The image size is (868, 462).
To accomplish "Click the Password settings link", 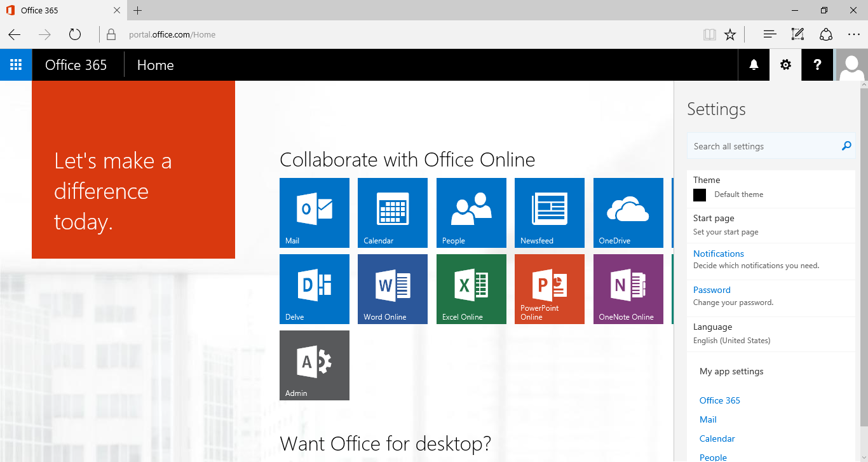I will click(x=712, y=290).
